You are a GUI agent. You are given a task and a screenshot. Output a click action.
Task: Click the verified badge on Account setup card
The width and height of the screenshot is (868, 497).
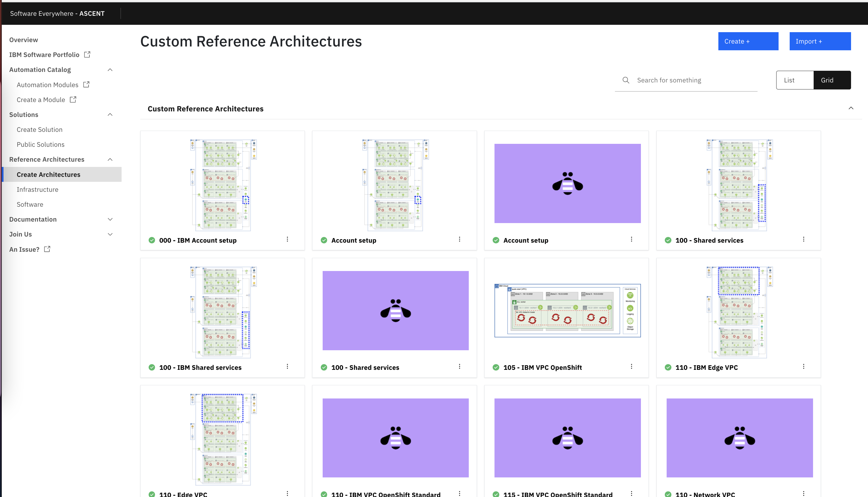tap(324, 240)
